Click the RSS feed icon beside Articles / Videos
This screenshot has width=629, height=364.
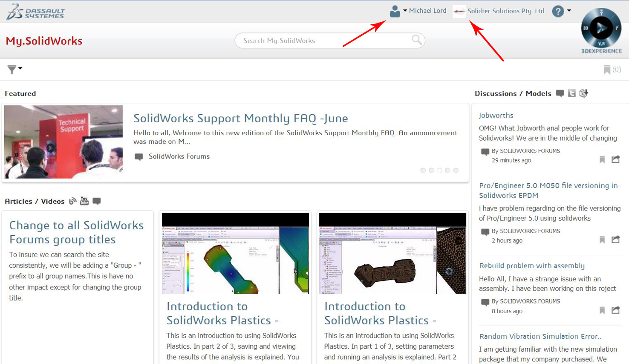(x=73, y=201)
